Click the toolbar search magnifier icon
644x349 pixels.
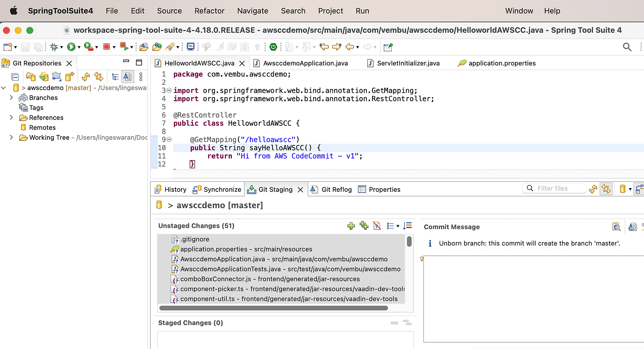pyautogui.click(x=627, y=47)
